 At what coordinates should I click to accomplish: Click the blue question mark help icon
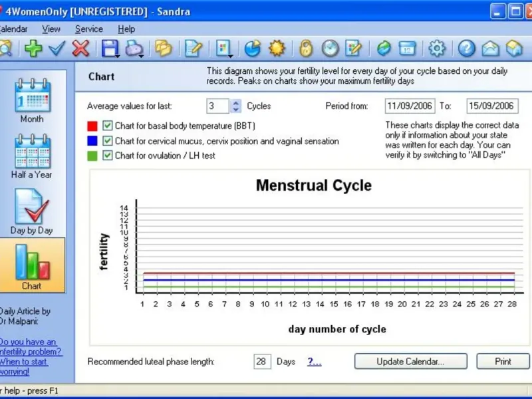[x=467, y=49]
